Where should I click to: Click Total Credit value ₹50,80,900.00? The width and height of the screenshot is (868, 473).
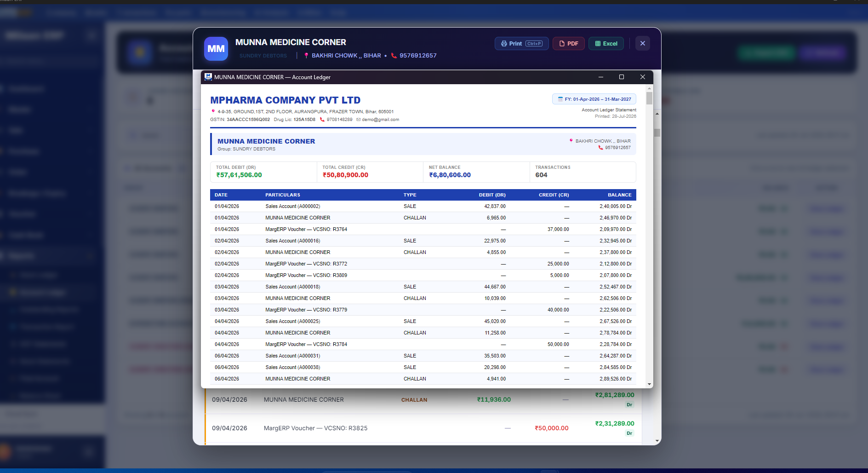click(345, 175)
